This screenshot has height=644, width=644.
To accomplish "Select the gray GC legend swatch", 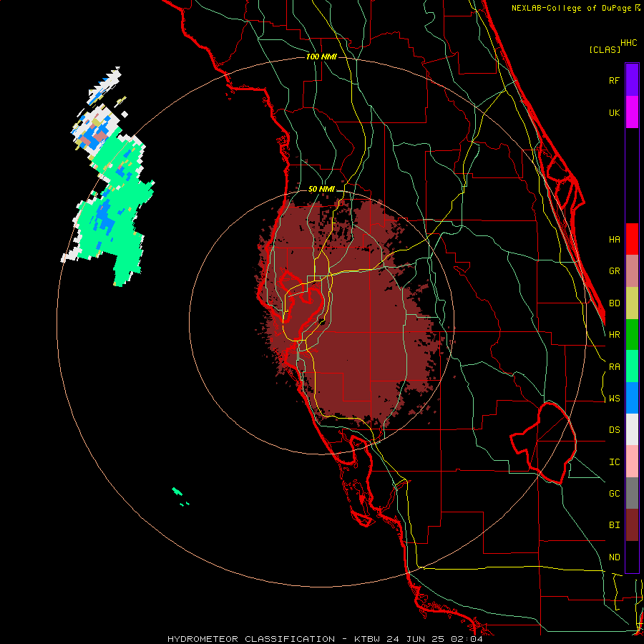I will [632, 493].
